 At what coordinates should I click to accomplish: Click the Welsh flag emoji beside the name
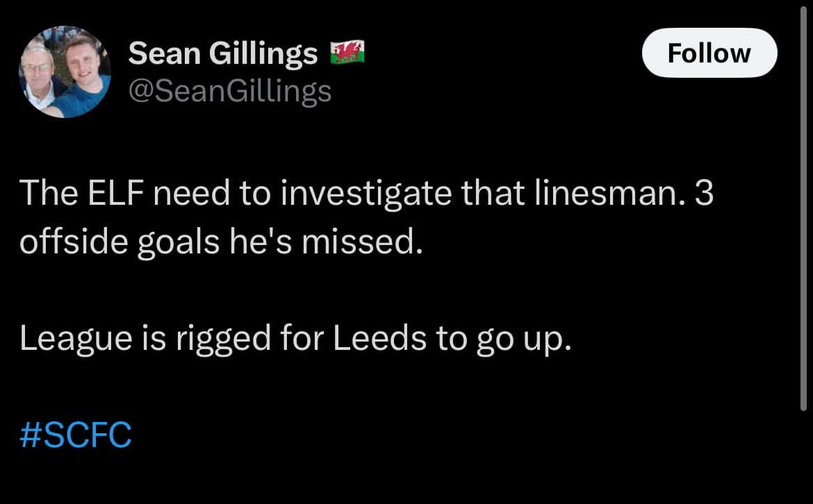(x=347, y=53)
